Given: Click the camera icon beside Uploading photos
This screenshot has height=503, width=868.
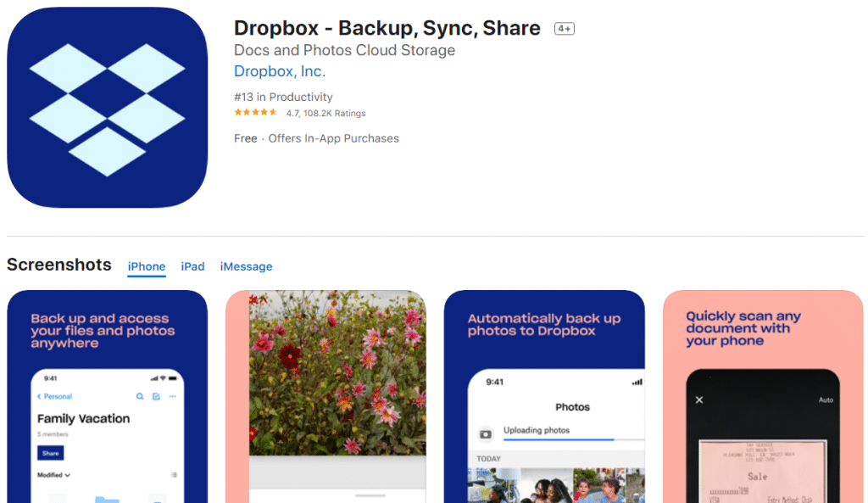Looking at the screenshot, I should click(486, 434).
